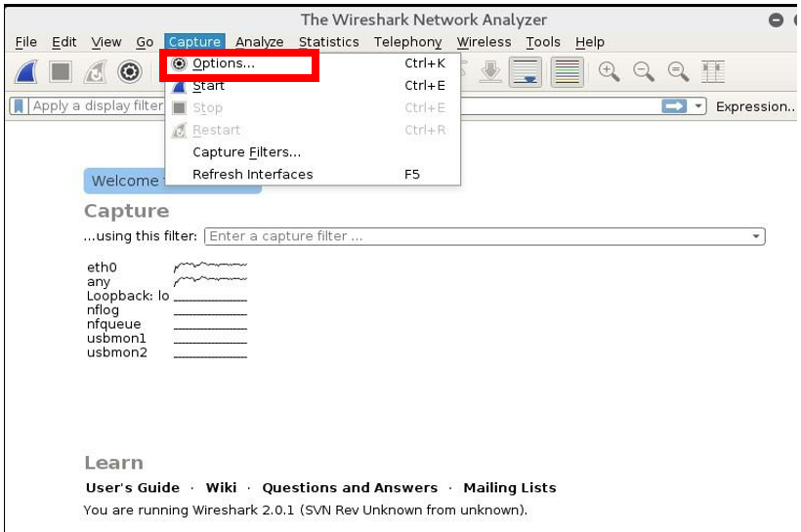
Task: Toggle colorize packet list icon
Action: click(x=567, y=72)
